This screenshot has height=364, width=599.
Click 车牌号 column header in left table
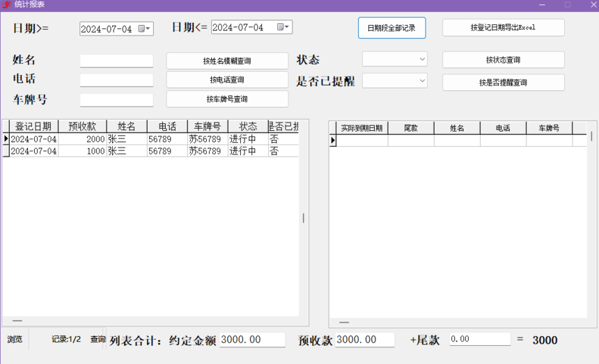coord(208,126)
